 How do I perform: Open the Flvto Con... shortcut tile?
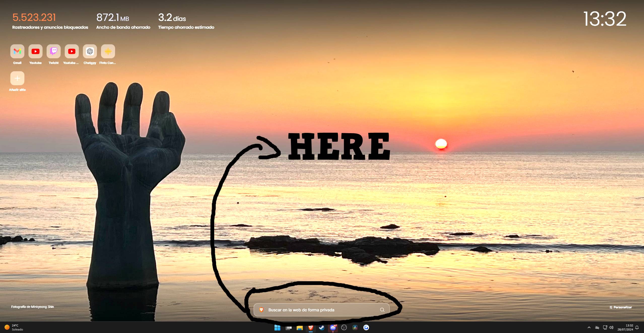coord(108,51)
